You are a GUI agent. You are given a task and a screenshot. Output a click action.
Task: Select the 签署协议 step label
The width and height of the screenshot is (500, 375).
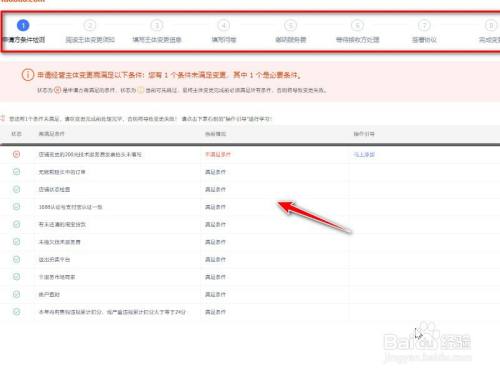coord(424,40)
